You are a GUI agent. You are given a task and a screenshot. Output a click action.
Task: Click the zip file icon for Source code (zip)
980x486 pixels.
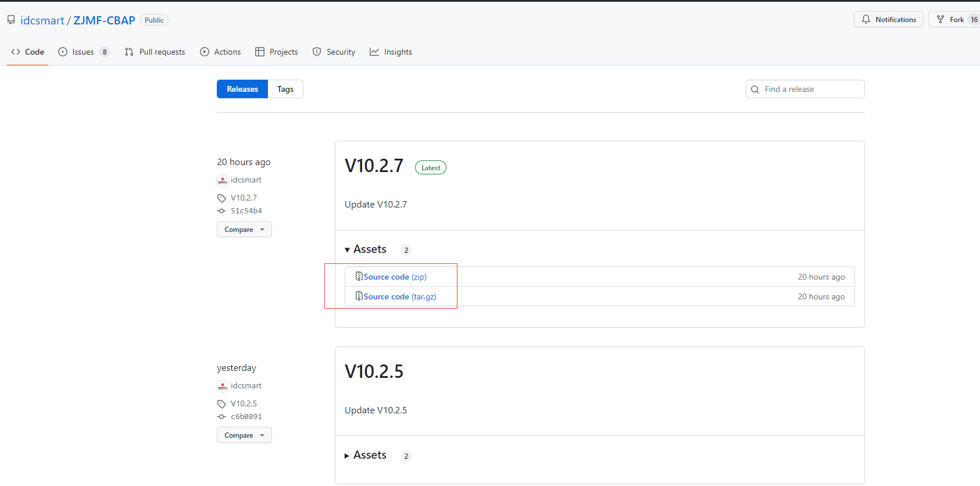coord(359,276)
